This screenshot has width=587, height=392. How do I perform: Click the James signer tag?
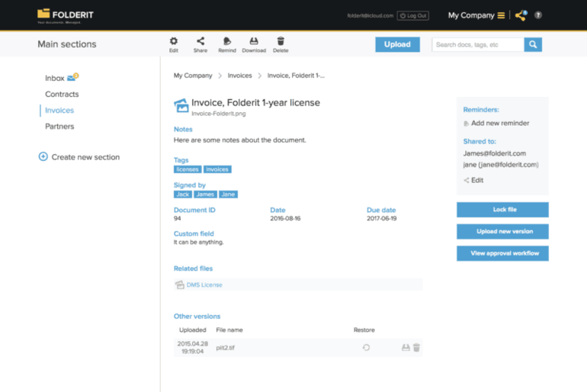point(205,194)
